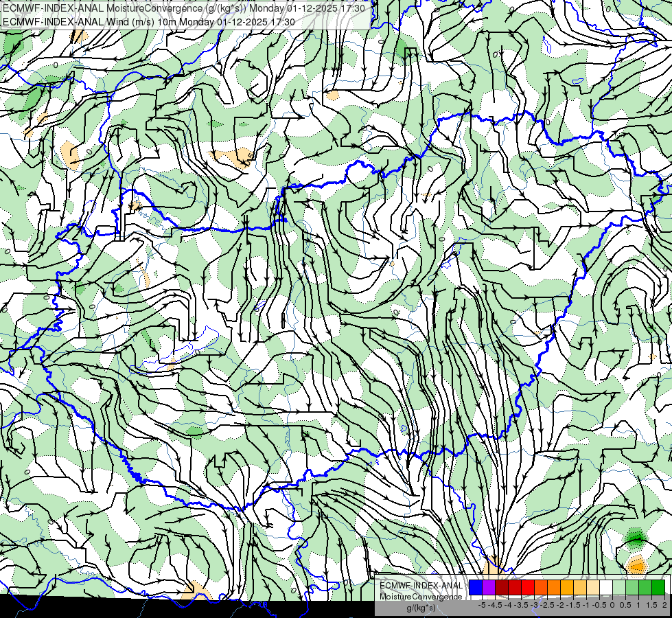Click the Wind 10m title line at top
Image resolution: width=672 pixels, height=618 pixels.
tap(149, 22)
